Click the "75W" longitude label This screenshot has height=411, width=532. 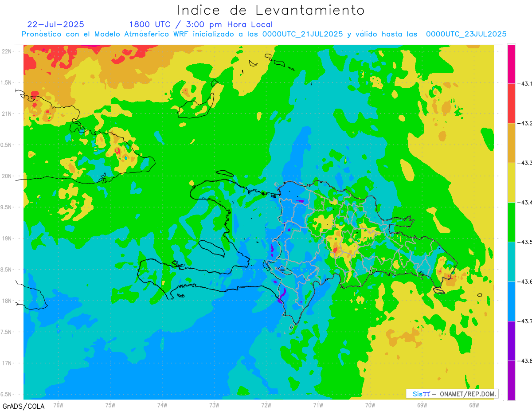(110, 404)
